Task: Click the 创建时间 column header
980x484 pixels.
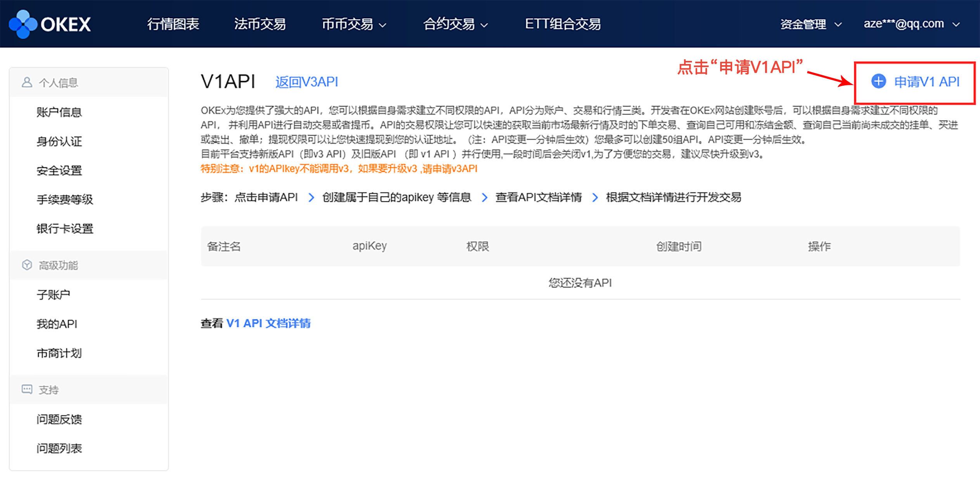Action: coord(679,246)
